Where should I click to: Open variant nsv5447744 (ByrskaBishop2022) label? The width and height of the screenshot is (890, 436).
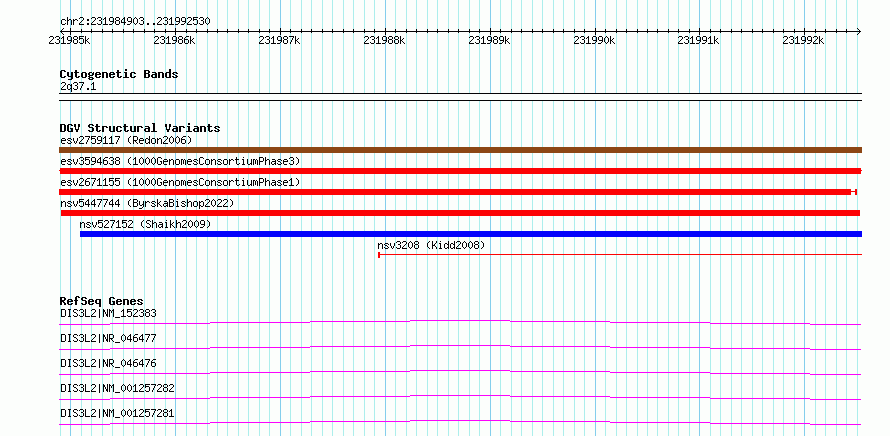click(147, 203)
